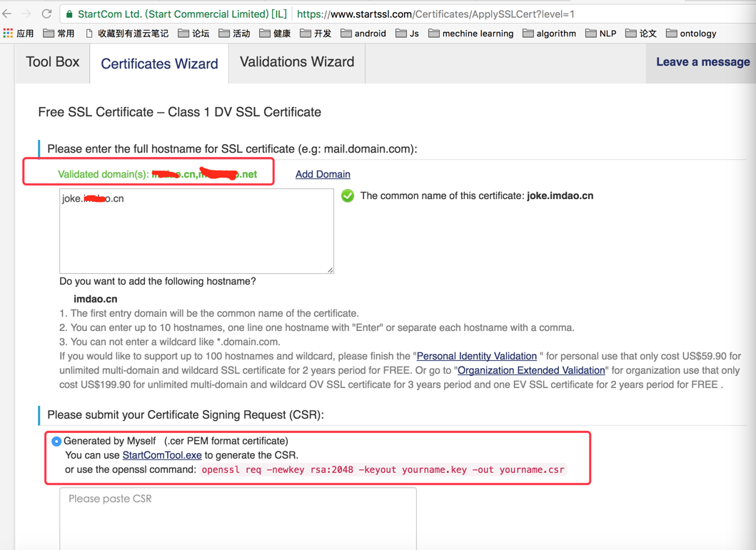Open the android bookmarks folder
The height and width of the screenshot is (550, 756).
click(x=363, y=34)
